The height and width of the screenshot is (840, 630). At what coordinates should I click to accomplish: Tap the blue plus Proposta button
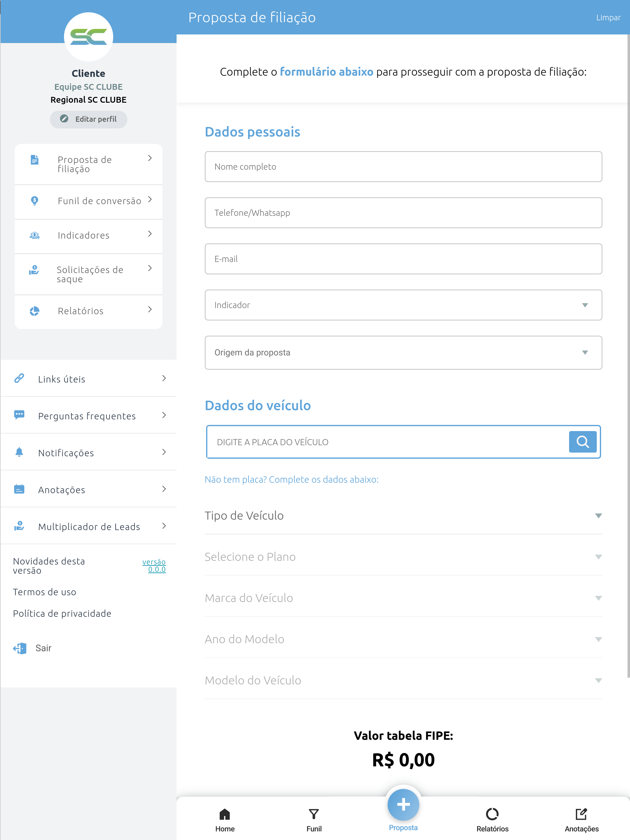tap(403, 804)
